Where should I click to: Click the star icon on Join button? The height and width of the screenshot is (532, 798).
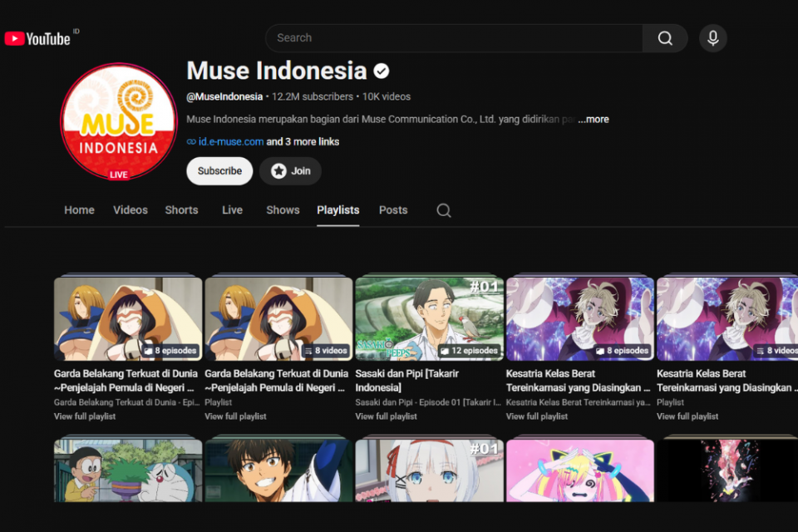(278, 171)
